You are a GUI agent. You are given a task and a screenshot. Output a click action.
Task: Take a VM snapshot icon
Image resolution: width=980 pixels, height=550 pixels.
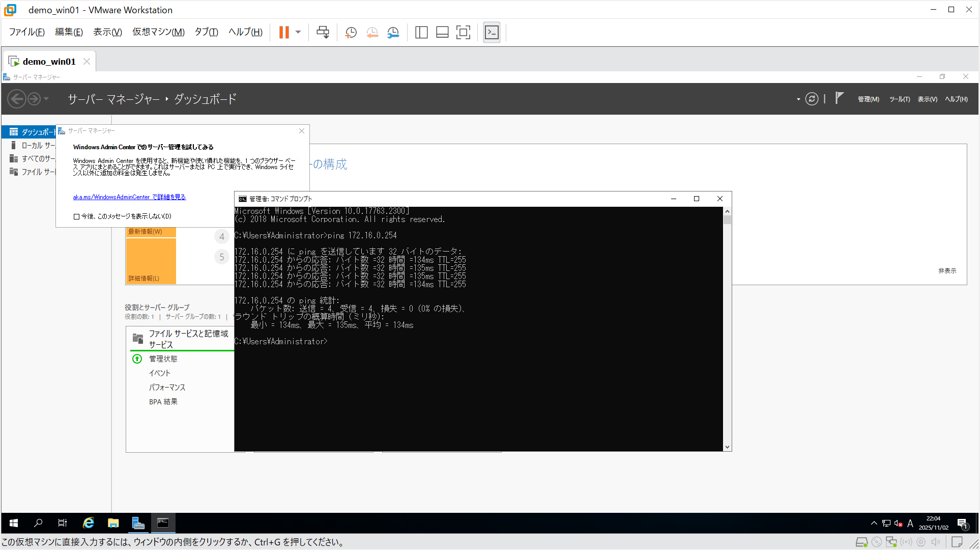click(351, 32)
